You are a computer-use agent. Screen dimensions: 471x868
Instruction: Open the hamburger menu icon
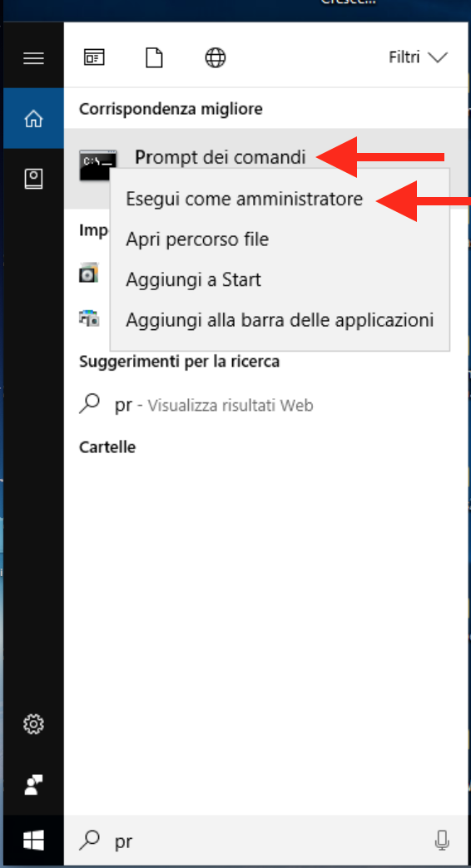click(x=33, y=57)
